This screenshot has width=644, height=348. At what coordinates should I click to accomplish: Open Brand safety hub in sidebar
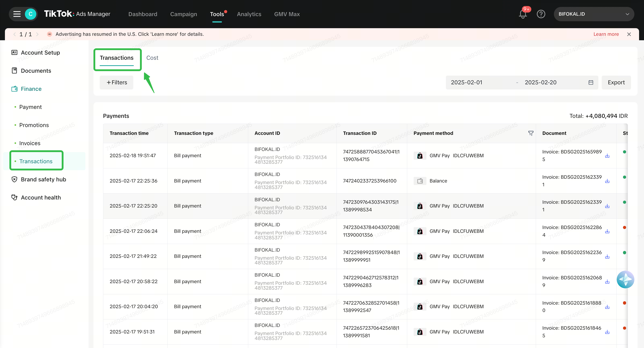coord(43,179)
